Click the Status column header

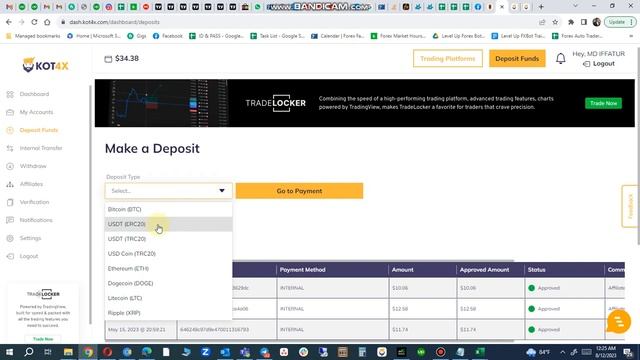click(536, 270)
